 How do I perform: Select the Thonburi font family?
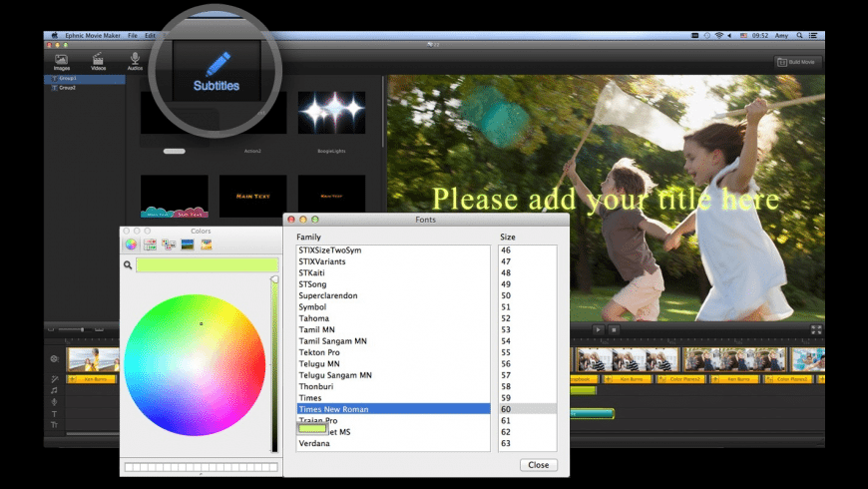(393, 386)
